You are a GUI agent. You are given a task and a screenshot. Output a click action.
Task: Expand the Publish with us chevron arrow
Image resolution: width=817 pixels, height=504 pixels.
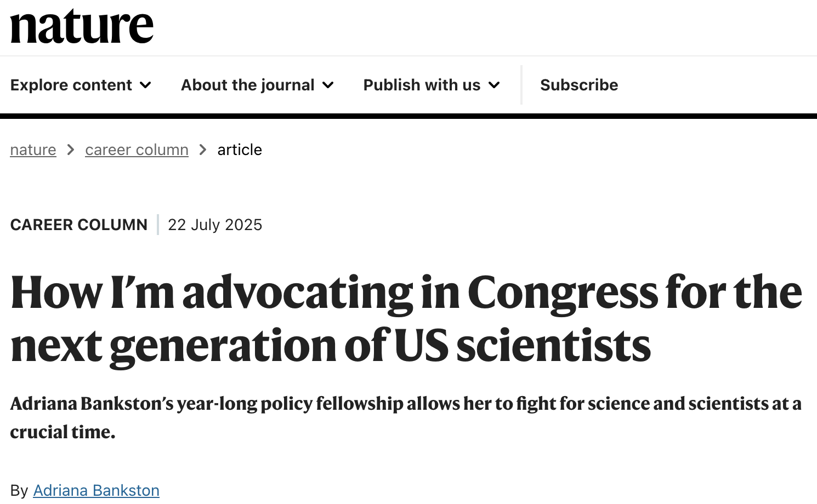point(494,85)
